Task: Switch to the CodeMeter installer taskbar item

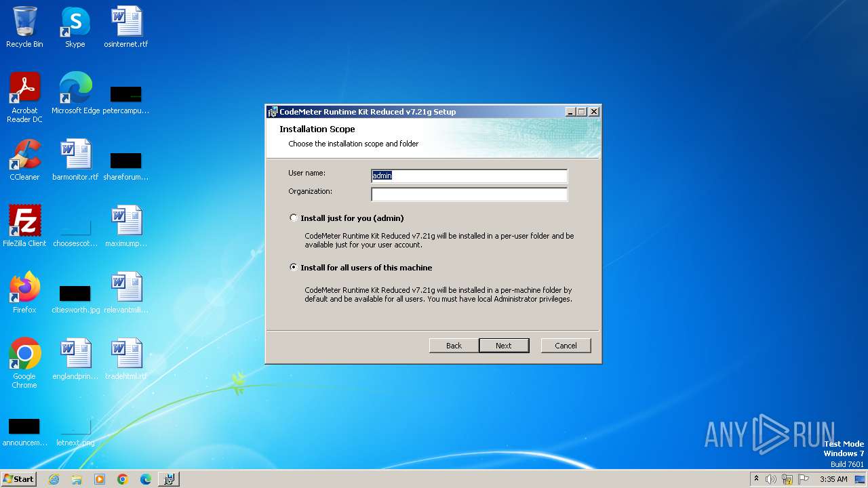Action: point(169,479)
